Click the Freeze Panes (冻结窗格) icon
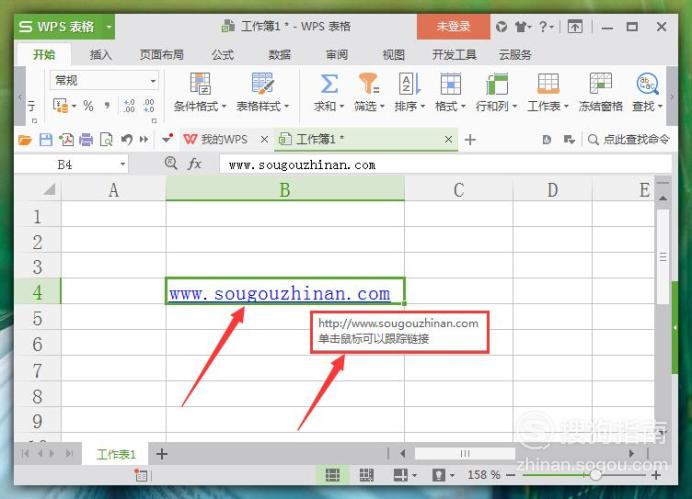Image resolution: width=692 pixels, height=499 pixels. [601, 84]
